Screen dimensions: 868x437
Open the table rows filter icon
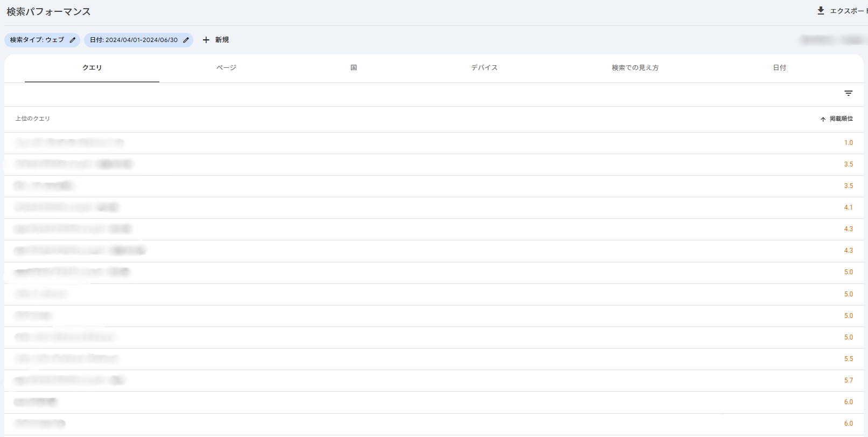tap(848, 94)
